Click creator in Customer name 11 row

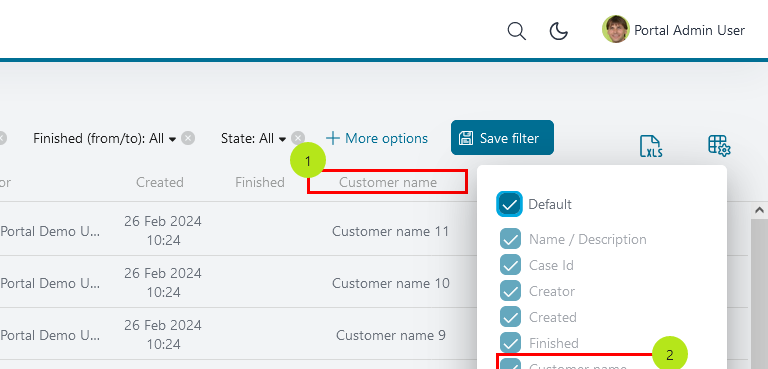coord(50,231)
